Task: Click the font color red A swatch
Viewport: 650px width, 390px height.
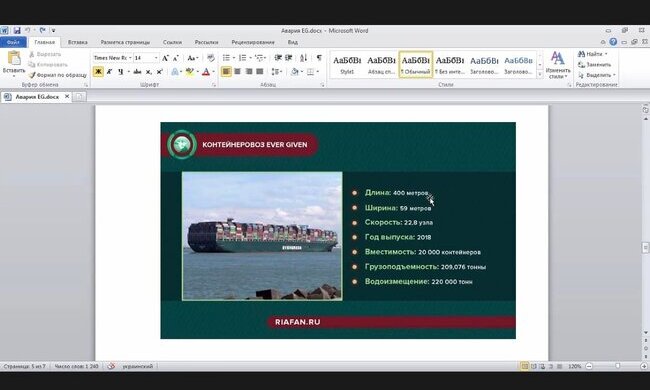Action: (x=206, y=72)
